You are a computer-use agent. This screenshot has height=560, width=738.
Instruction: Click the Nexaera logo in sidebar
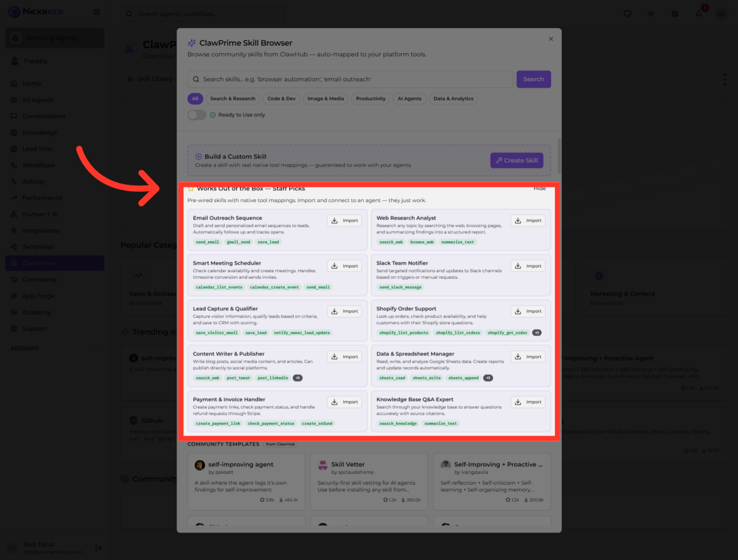(x=36, y=12)
